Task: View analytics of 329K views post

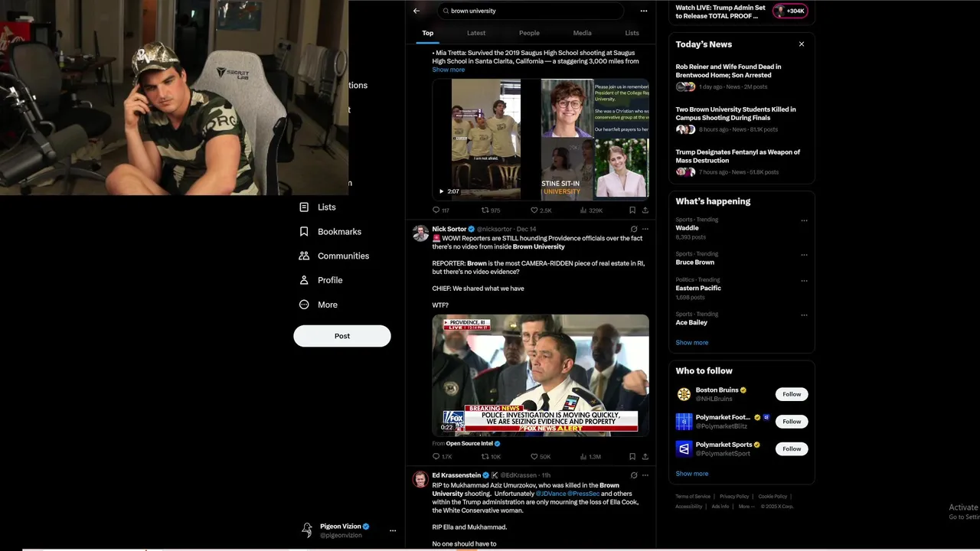Action: [x=583, y=210]
